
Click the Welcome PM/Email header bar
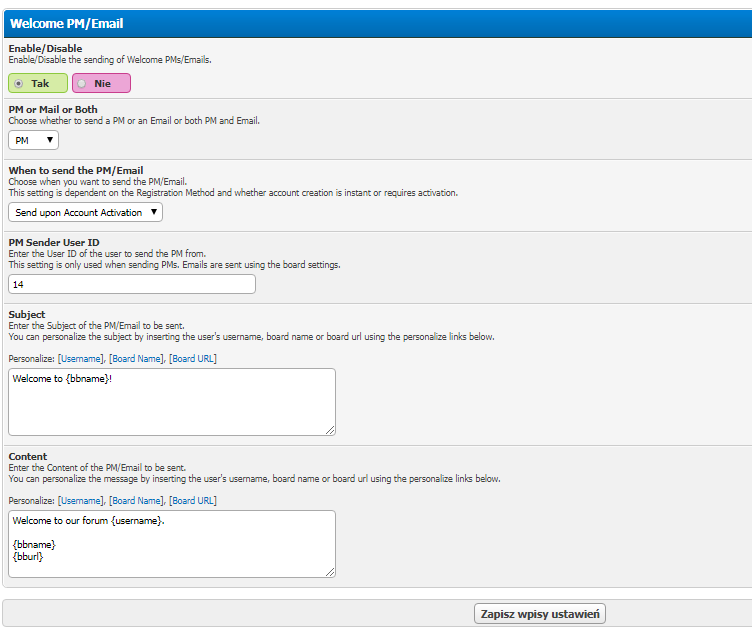pos(378,23)
